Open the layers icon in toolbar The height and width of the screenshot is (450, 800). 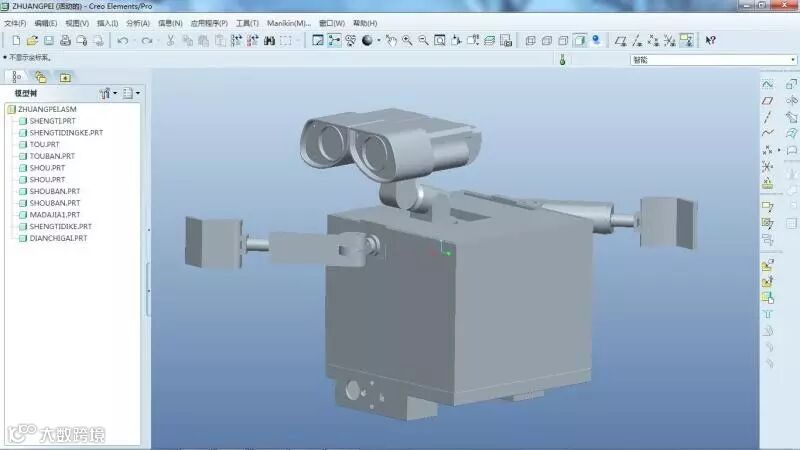[489, 40]
